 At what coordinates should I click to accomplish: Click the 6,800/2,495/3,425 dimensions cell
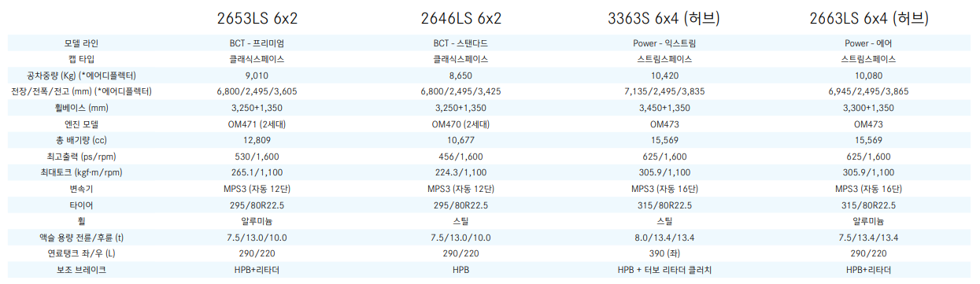click(461, 91)
